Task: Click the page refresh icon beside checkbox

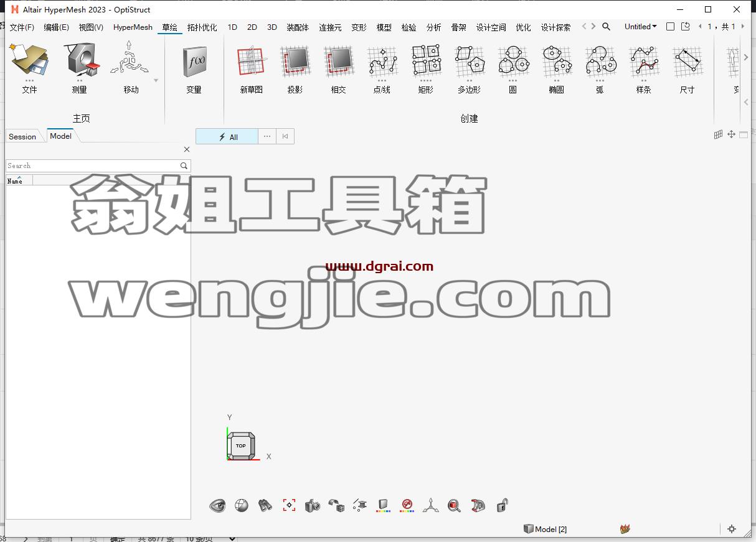Action: tap(686, 27)
